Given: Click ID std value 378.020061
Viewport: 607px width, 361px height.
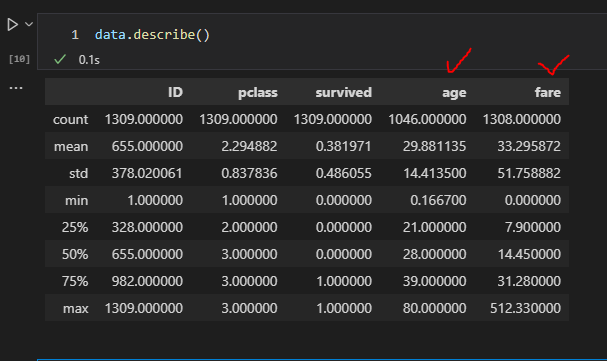Looking at the screenshot, I should (x=147, y=173).
